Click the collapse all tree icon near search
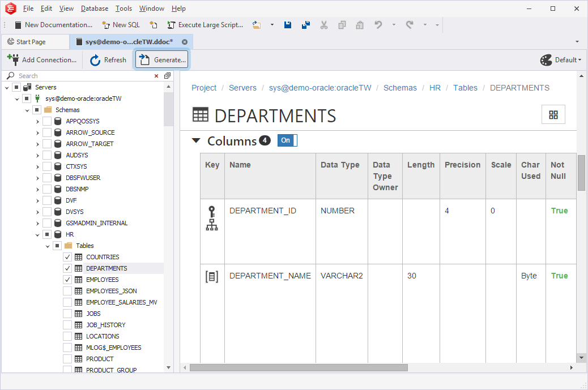Image resolution: width=588 pixels, height=390 pixels. 167,76
